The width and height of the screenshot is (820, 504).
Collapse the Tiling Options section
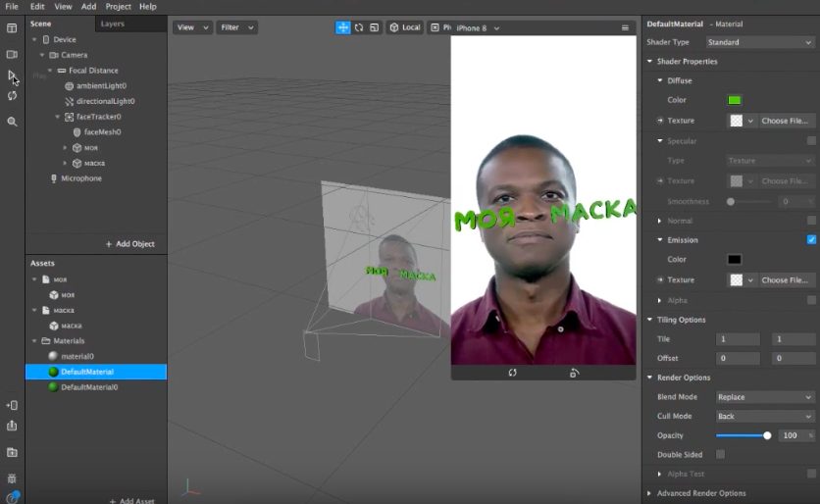650,320
